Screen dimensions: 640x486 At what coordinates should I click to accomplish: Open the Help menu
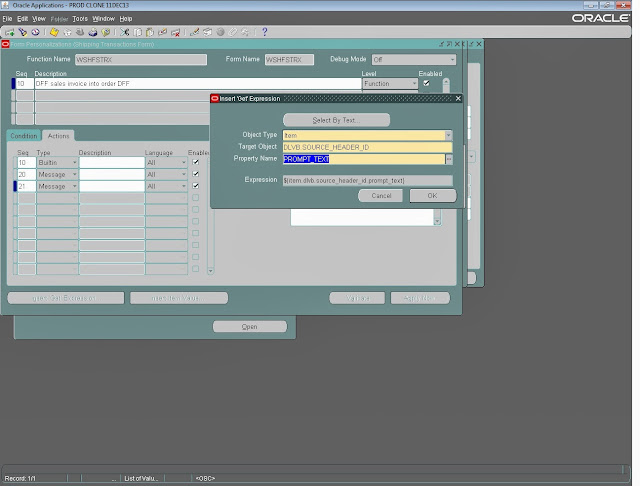pyautogui.click(x=126, y=19)
